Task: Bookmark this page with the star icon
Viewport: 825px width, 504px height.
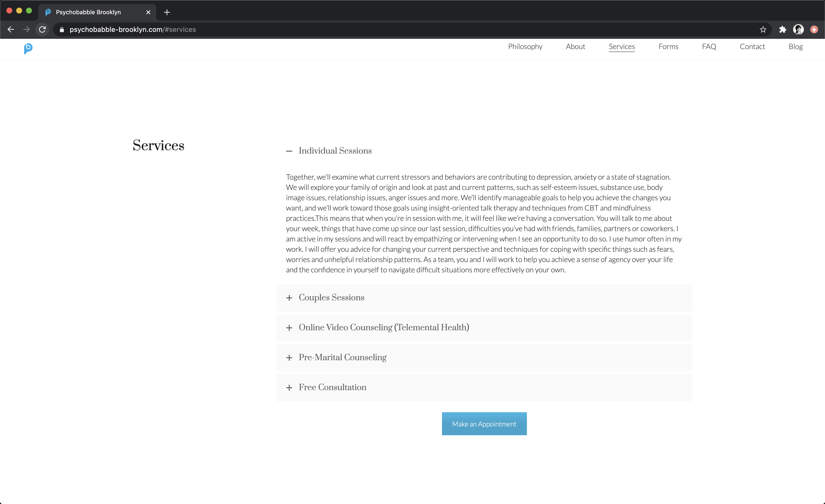Action: (x=763, y=29)
